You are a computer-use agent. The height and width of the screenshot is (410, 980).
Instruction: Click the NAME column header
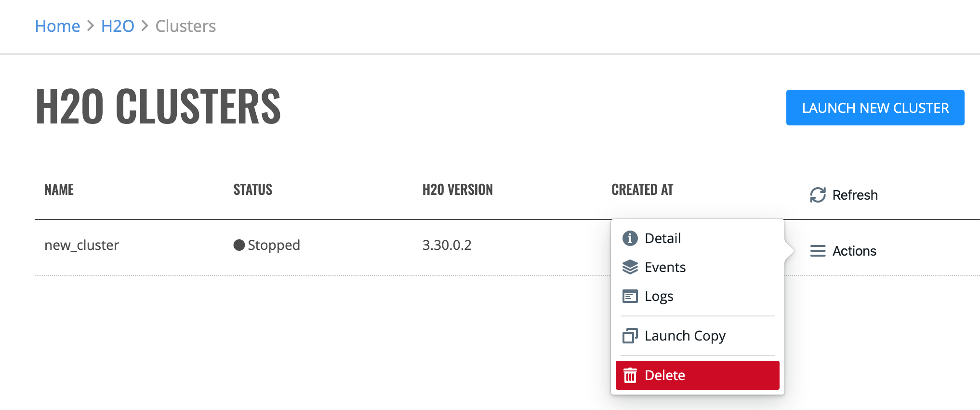click(59, 190)
